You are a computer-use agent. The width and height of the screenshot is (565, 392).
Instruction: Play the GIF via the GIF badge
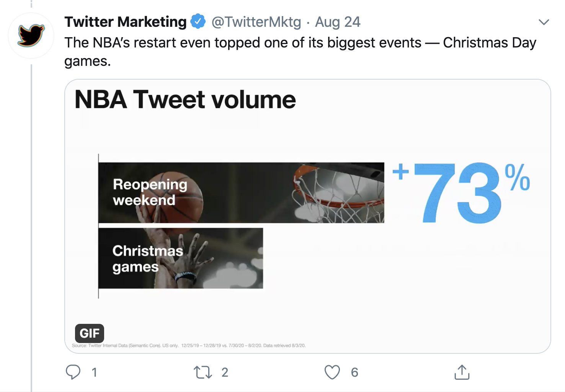[x=90, y=333]
